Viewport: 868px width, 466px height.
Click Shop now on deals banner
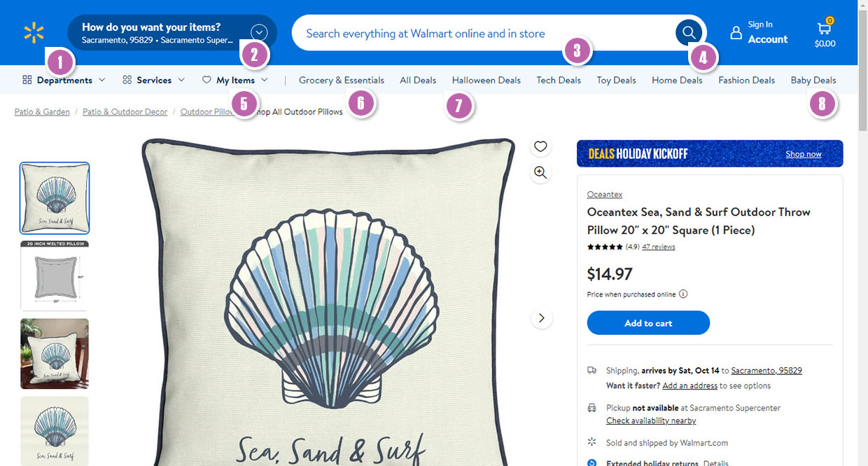pos(803,154)
